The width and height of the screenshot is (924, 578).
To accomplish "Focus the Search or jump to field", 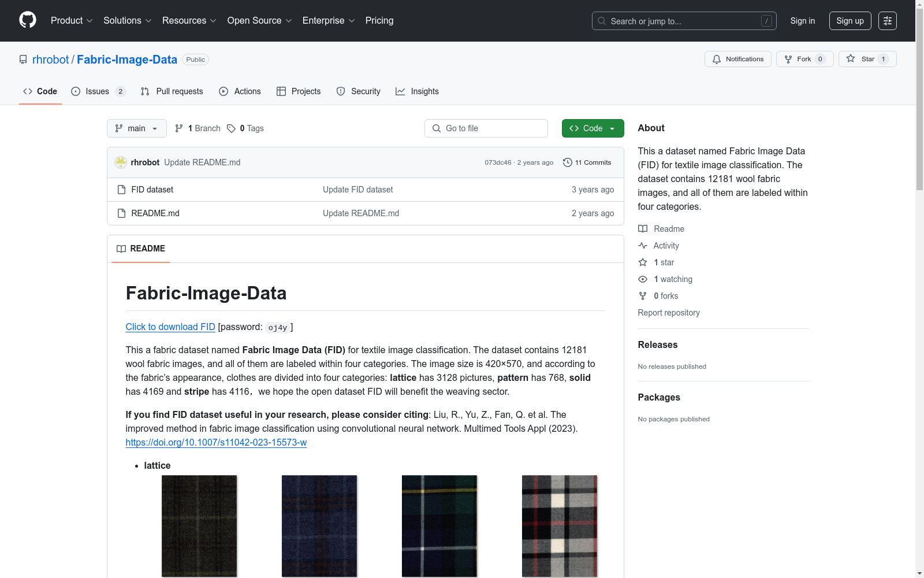I will click(x=684, y=21).
